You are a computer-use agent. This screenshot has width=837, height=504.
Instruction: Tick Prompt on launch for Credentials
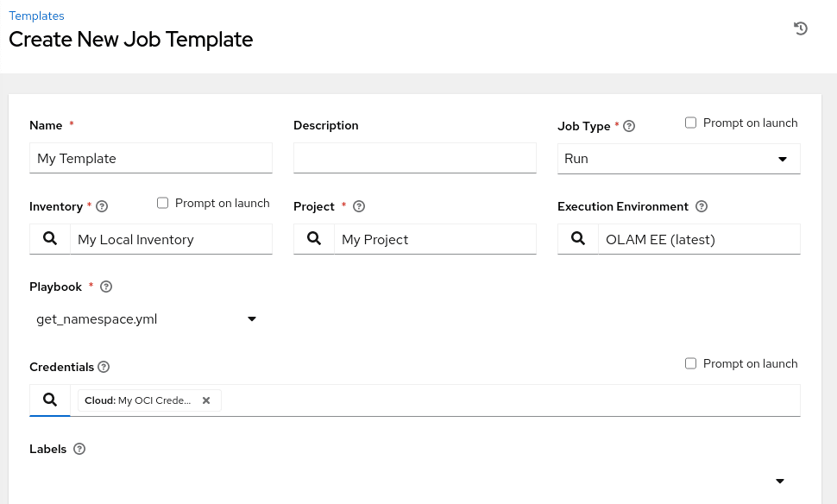pyautogui.click(x=690, y=363)
